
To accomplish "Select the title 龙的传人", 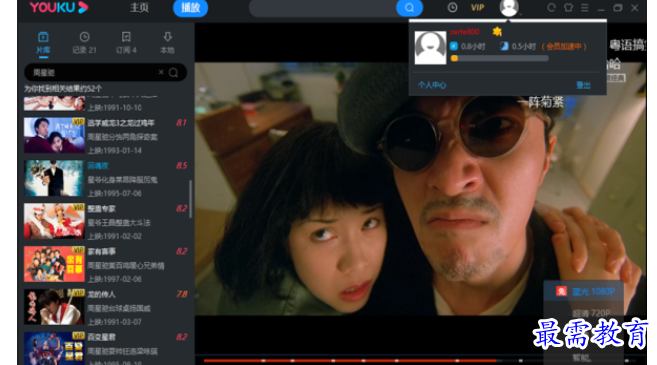I will pyautogui.click(x=101, y=295).
